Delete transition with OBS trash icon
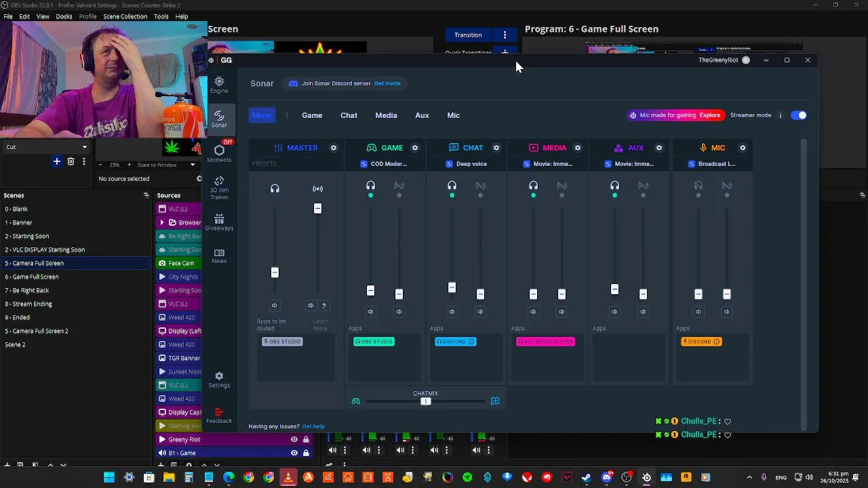 tap(71, 161)
